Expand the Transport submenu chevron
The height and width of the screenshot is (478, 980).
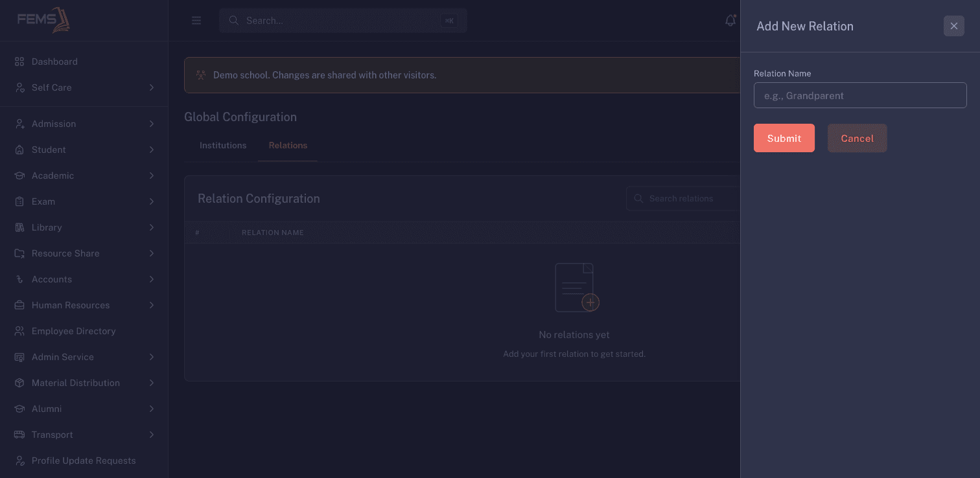click(151, 435)
